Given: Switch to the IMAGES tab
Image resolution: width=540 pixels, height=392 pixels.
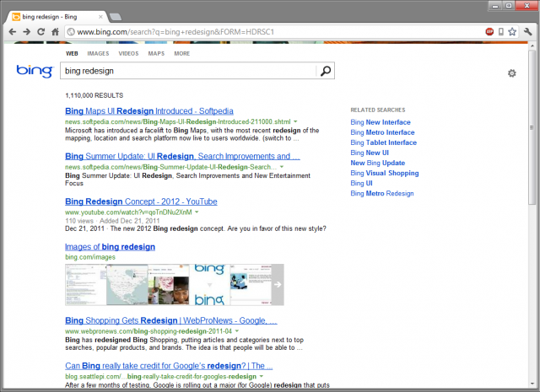Looking at the screenshot, I should (98, 54).
